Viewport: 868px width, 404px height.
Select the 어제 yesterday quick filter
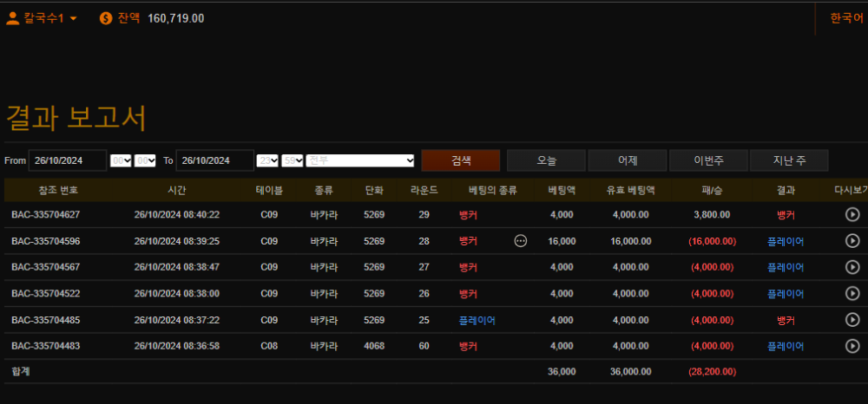tap(628, 160)
